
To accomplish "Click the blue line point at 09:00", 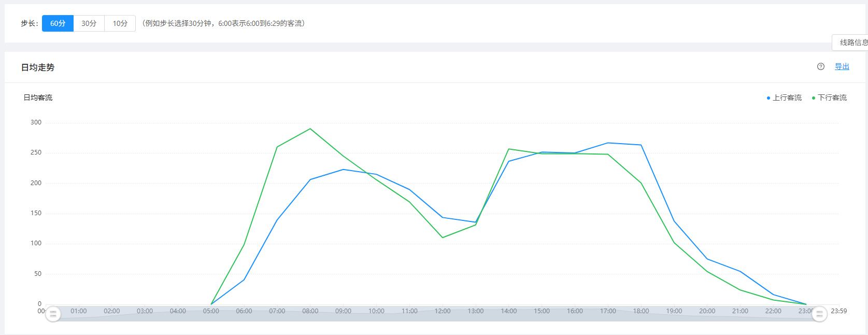I will pos(343,170).
